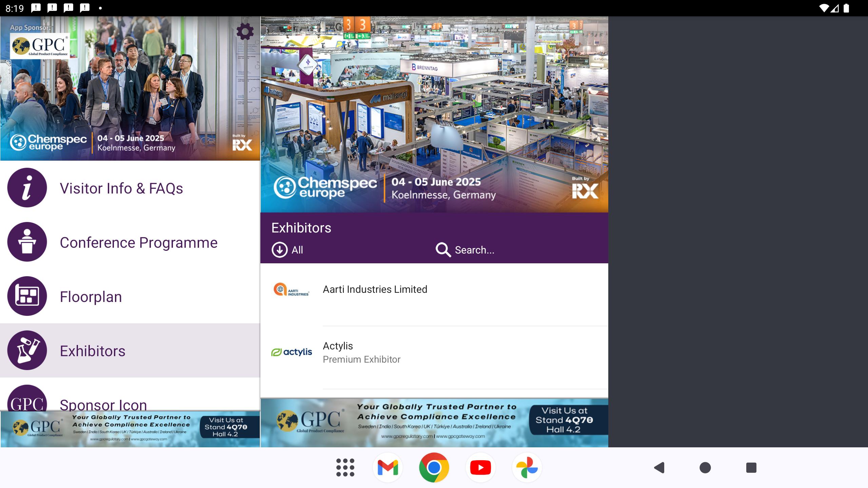The height and width of the screenshot is (488, 868).
Task: Open the settings gear icon
Action: (x=245, y=32)
